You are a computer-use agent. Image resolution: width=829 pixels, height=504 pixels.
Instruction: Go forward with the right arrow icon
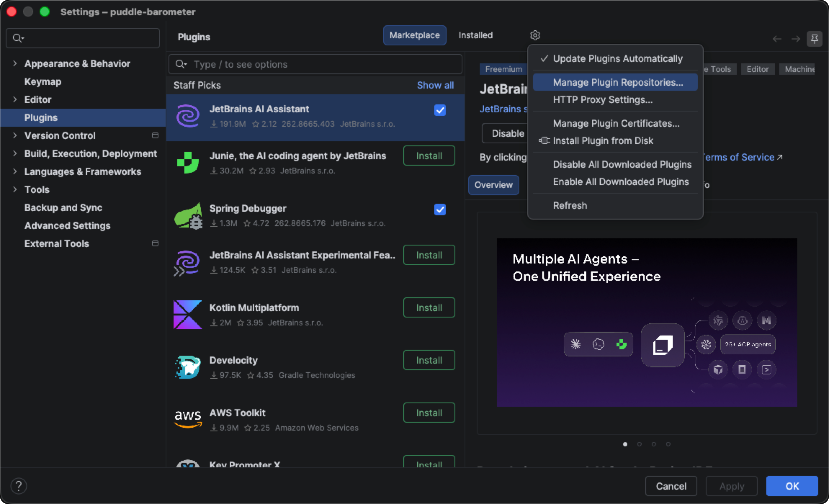[x=796, y=39]
